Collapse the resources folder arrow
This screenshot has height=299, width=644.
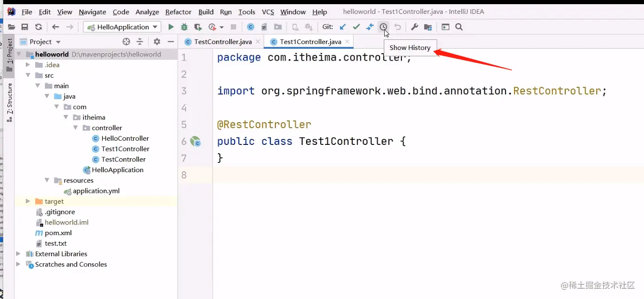47,180
